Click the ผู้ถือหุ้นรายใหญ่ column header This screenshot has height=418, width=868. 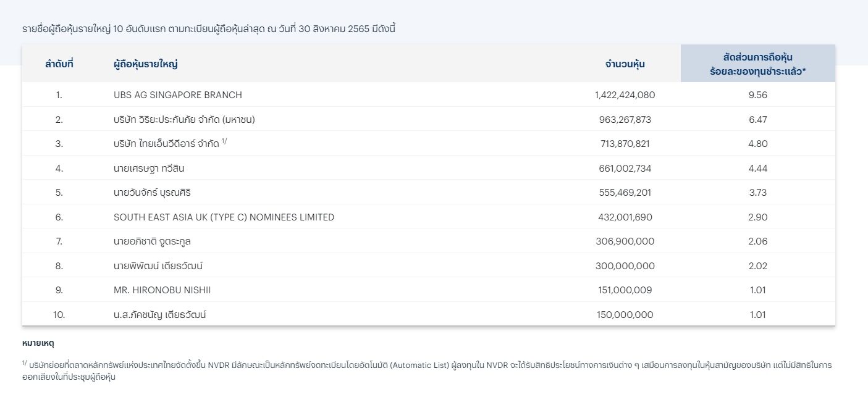pos(146,64)
